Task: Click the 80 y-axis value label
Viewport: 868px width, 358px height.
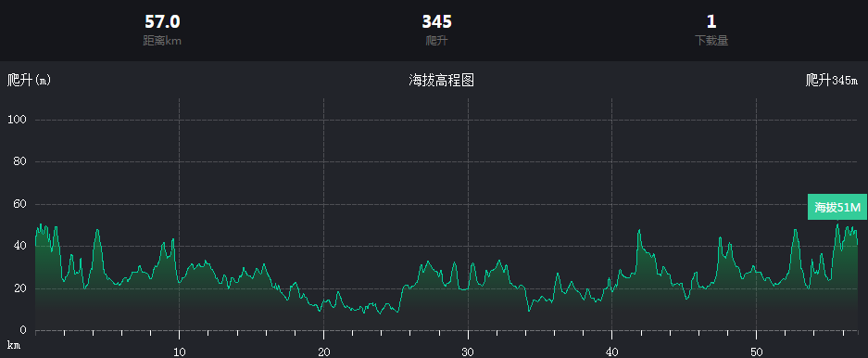Action: pyautogui.click(x=20, y=161)
